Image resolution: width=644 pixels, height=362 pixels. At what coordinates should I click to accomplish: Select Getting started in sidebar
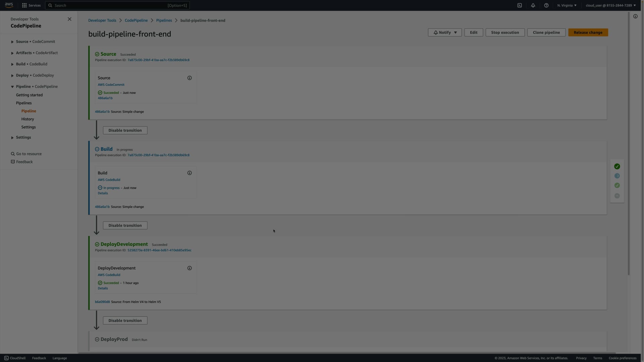pyautogui.click(x=29, y=95)
